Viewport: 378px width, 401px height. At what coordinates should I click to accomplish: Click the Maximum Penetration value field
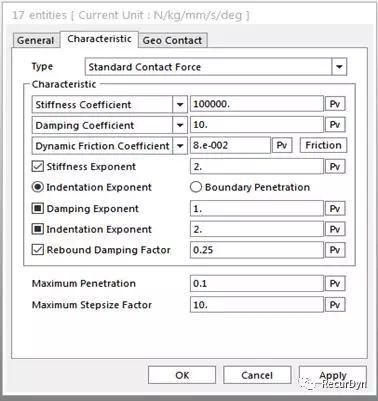coord(257,283)
